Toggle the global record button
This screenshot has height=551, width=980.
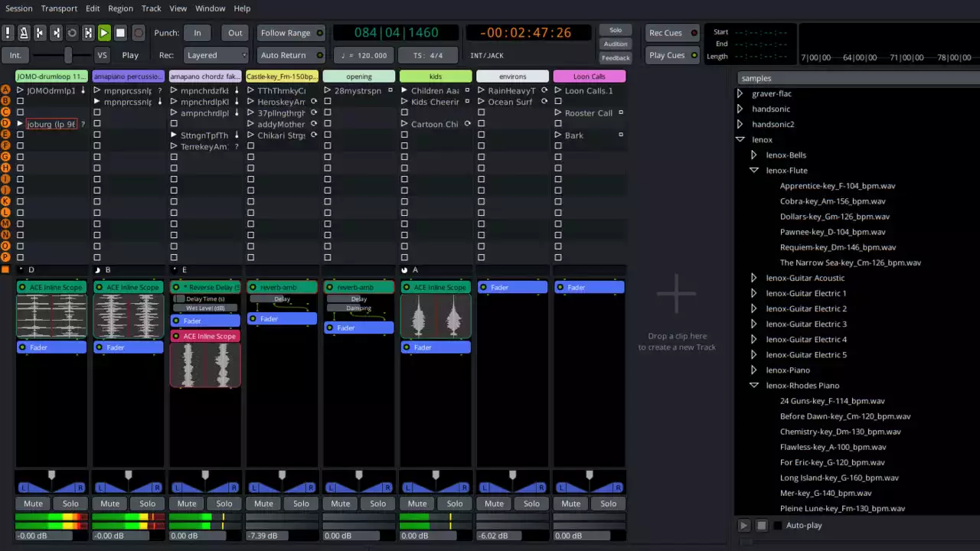(x=139, y=33)
